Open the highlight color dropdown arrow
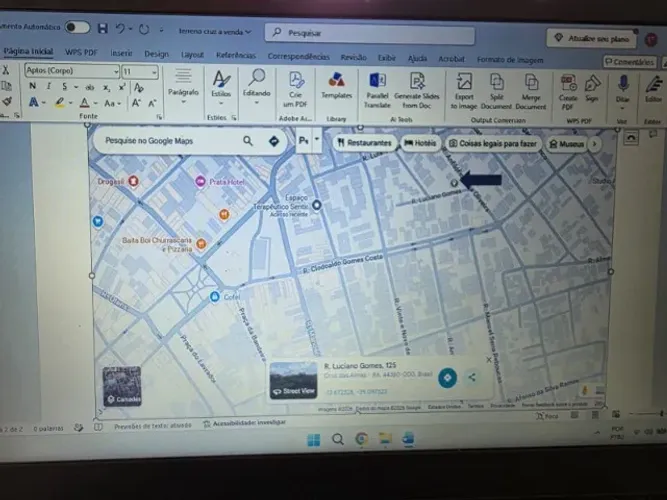 click(71, 103)
